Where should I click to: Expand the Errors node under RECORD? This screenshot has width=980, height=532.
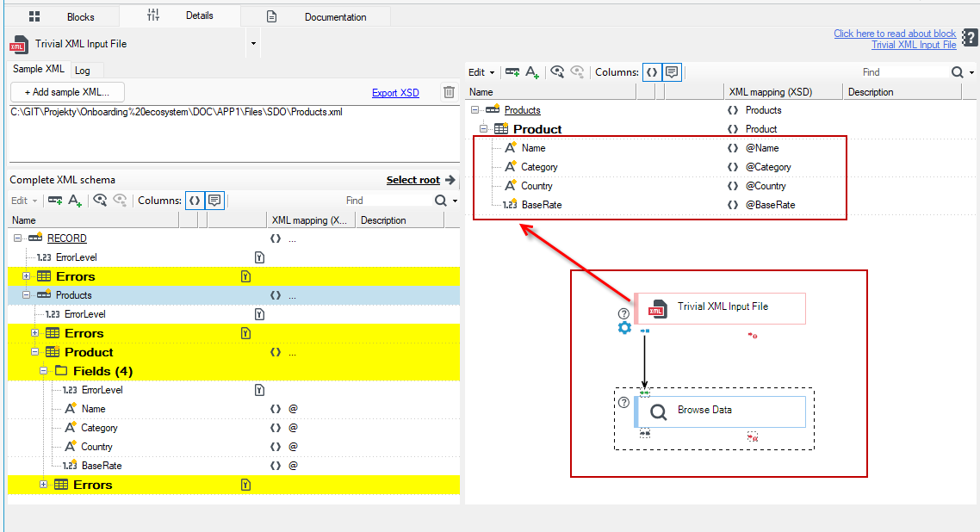26,276
